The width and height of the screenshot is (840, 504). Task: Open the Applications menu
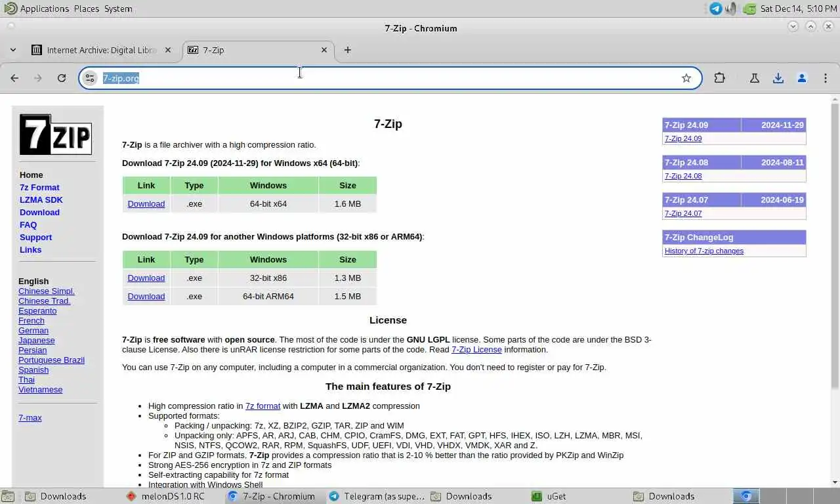pyautogui.click(x=45, y=9)
